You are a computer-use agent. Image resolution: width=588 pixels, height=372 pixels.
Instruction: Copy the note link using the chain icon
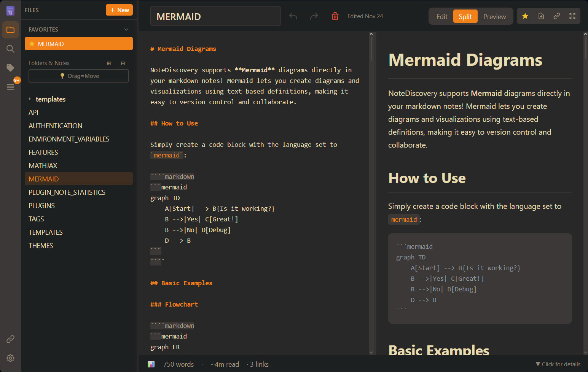556,16
